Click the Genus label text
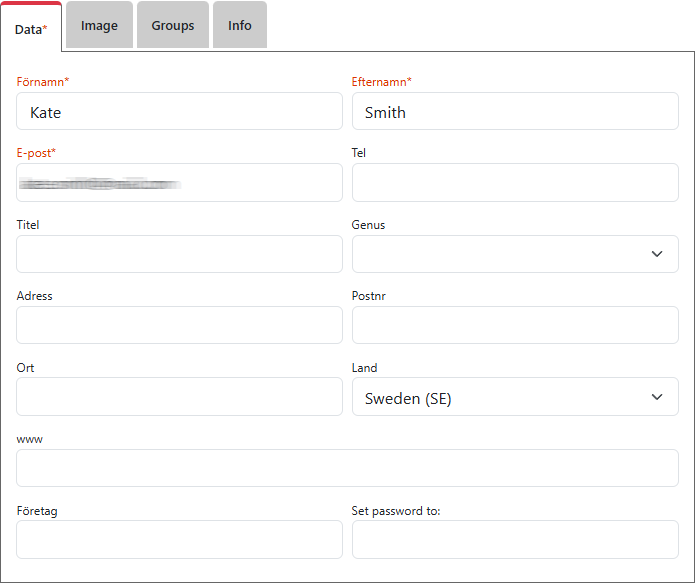The height and width of the screenshot is (583, 695). click(368, 225)
